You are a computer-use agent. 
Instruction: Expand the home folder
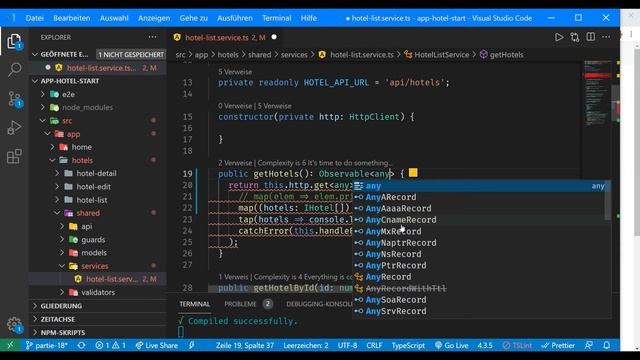point(81,147)
